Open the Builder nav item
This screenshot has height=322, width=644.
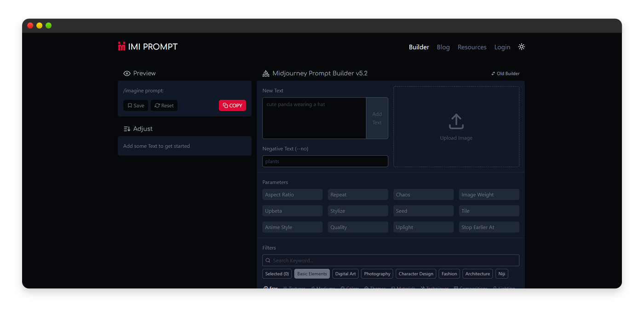[x=419, y=47]
